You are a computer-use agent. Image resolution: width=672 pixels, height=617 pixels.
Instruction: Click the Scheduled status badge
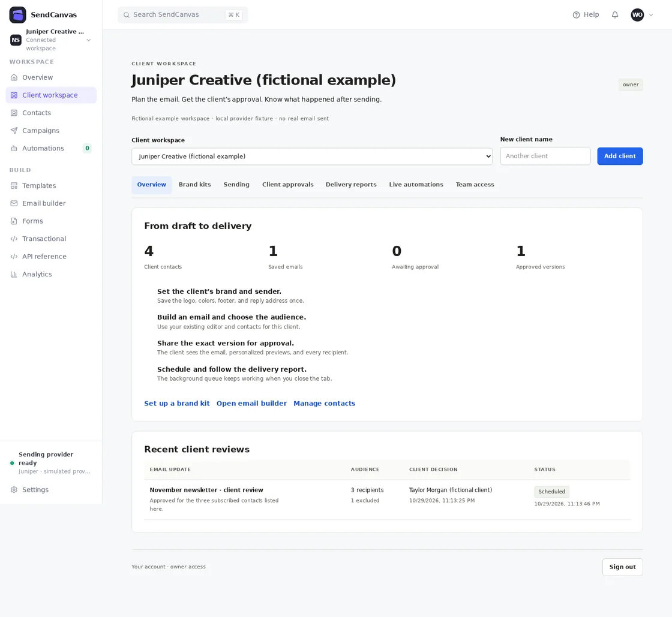[551, 492]
